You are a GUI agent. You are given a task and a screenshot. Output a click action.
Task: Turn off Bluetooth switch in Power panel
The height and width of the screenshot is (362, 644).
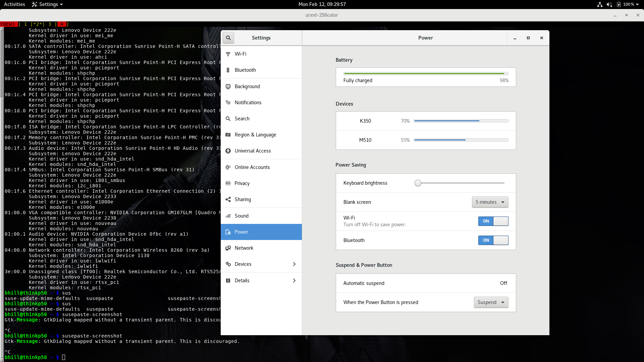tap(493, 240)
